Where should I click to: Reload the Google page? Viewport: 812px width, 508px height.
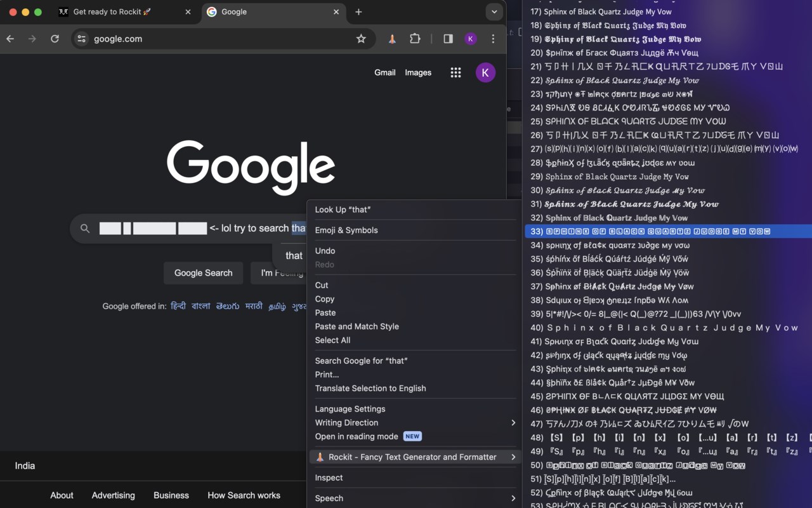point(55,39)
